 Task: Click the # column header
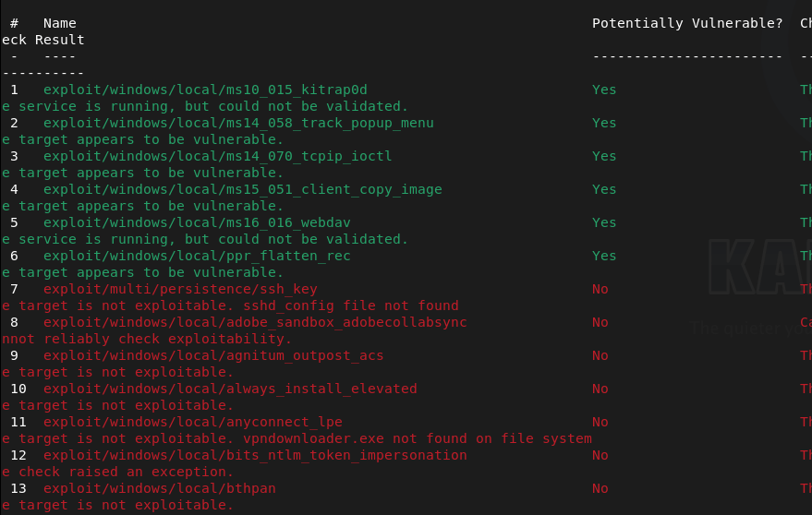pos(14,23)
